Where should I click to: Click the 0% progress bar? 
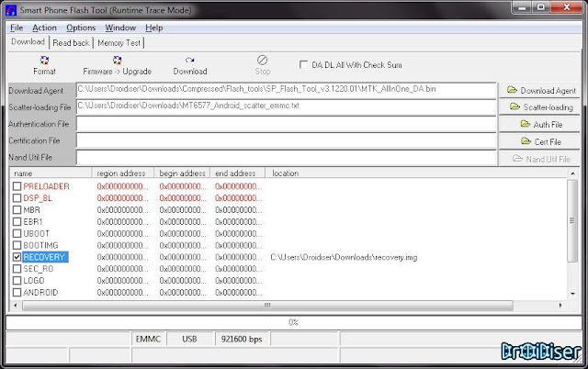[x=294, y=322]
